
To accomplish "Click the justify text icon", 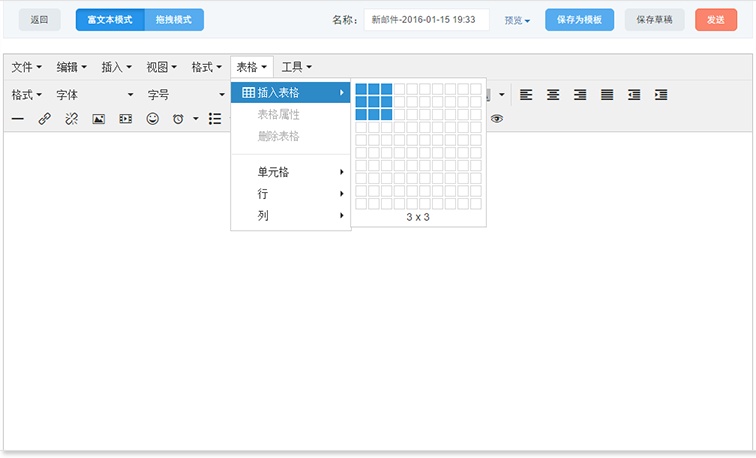I will pos(607,95).
